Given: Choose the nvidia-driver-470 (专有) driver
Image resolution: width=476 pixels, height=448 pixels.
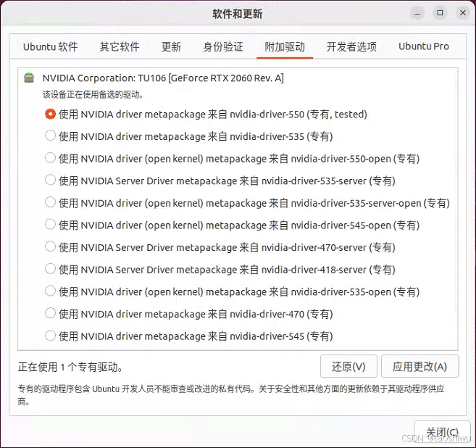Looking at the screenshot, I should [50, 313].
